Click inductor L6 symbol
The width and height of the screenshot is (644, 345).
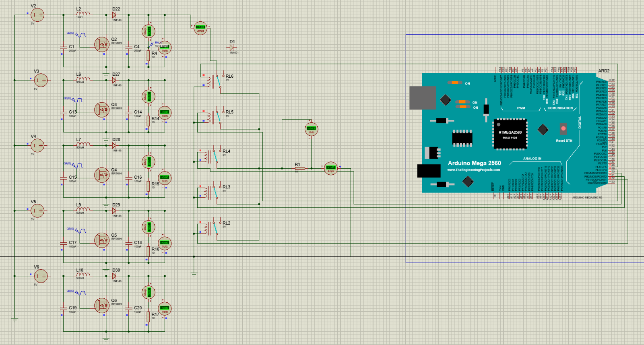83,79
